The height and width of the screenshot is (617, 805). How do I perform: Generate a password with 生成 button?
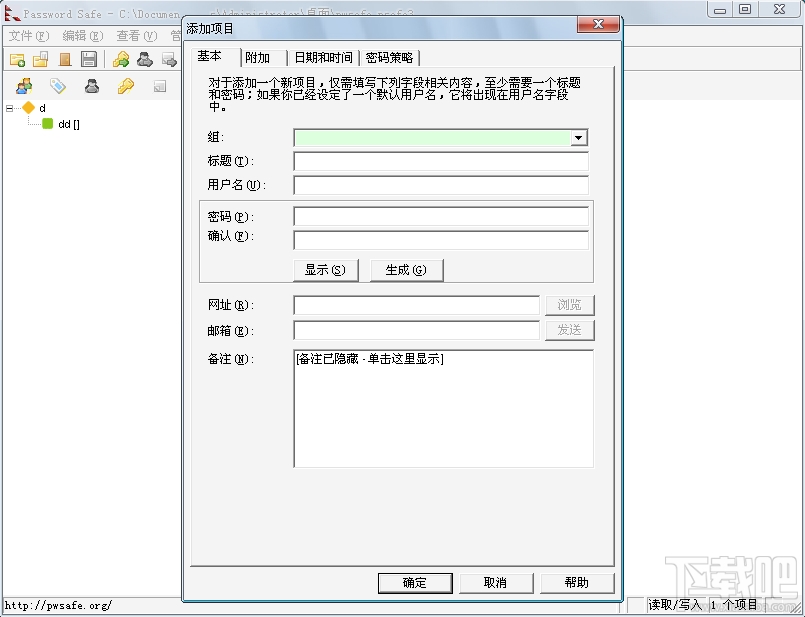click(406, 269)
